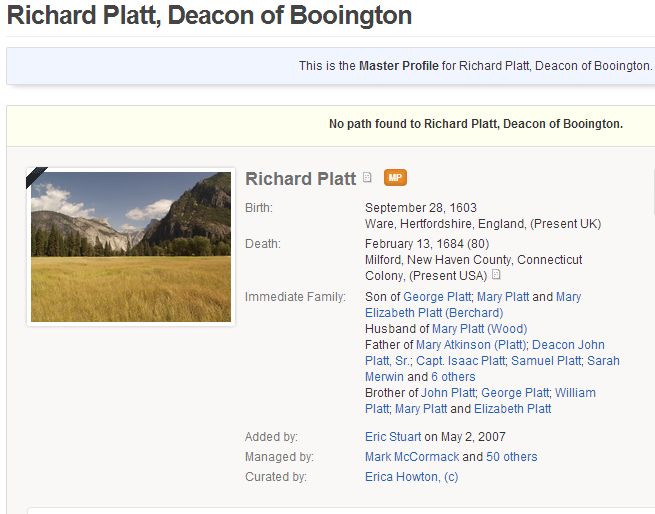This screenshot has height=514, width=655.
Task: Open Eric Stuart's profile link
Action: (392, 437)
